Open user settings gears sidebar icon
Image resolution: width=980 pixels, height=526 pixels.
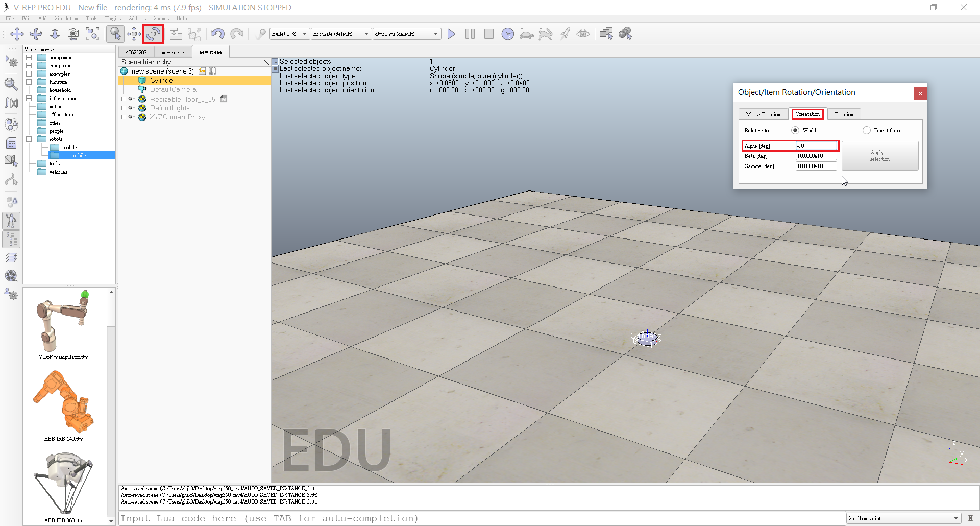(11, 294)
